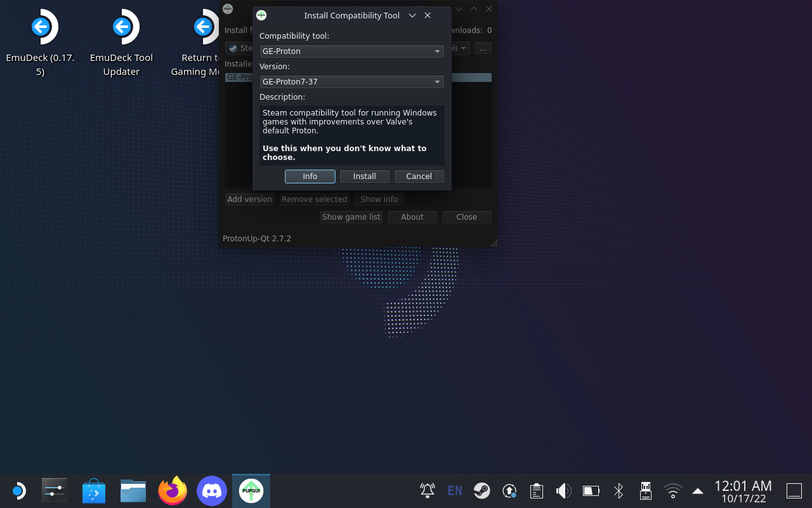This screenshot has width=812, height=508.
Task: Install the selected compatibility tool
Action: tap(365, 176)
